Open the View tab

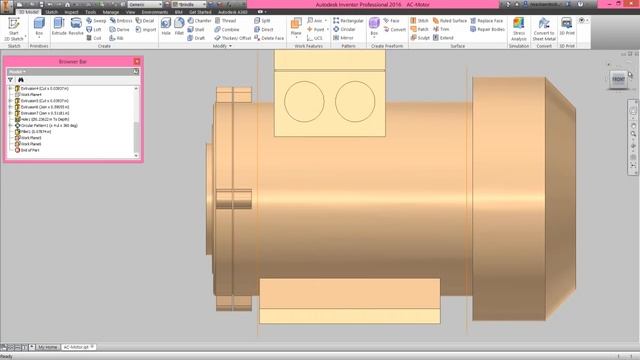click(130, 12)
